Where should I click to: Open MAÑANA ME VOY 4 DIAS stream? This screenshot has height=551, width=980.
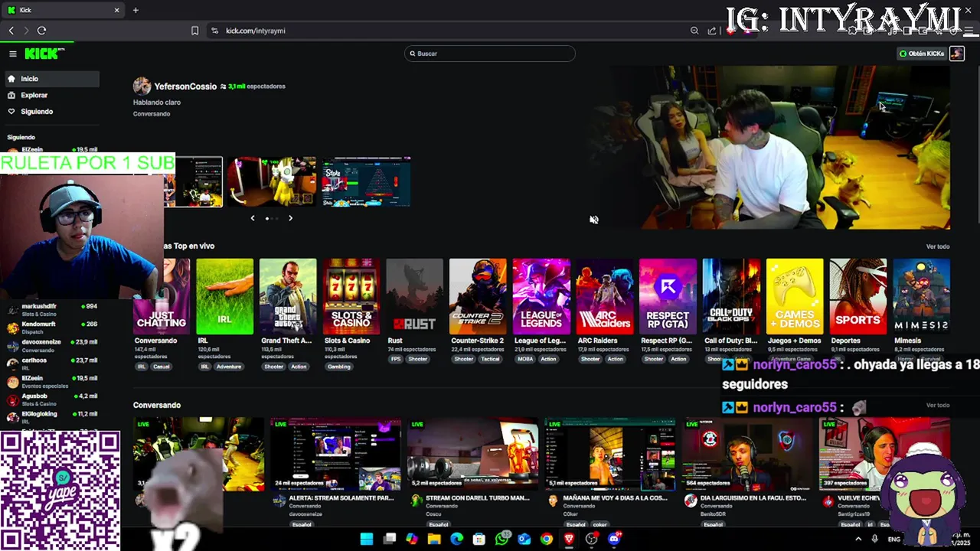pyautogui.click(x=610, y=455)
